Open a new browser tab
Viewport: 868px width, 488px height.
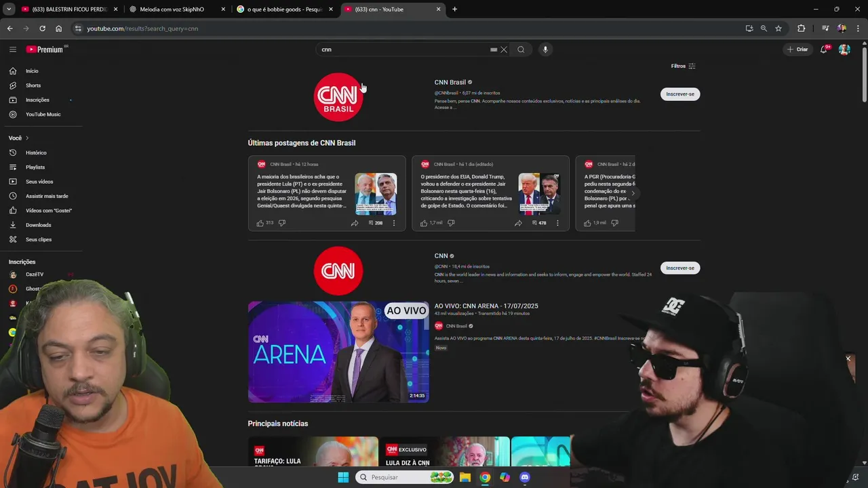[454, 9]
